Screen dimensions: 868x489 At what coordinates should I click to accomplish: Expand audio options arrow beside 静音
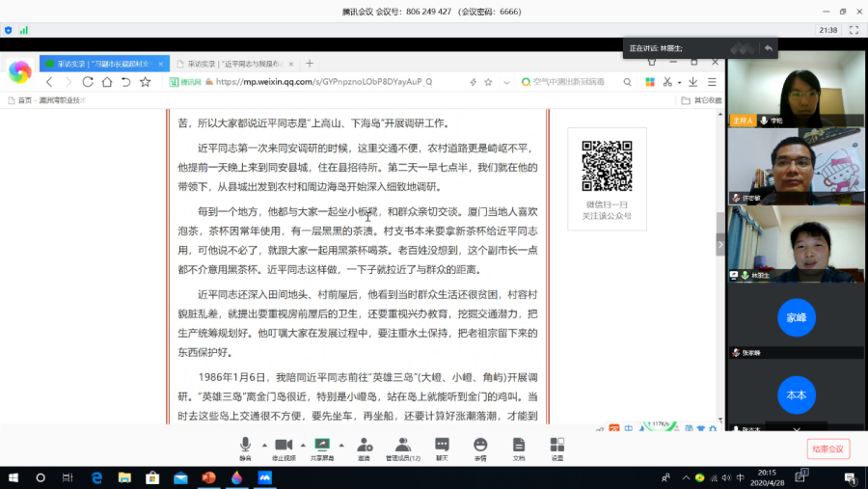point(263,445)
